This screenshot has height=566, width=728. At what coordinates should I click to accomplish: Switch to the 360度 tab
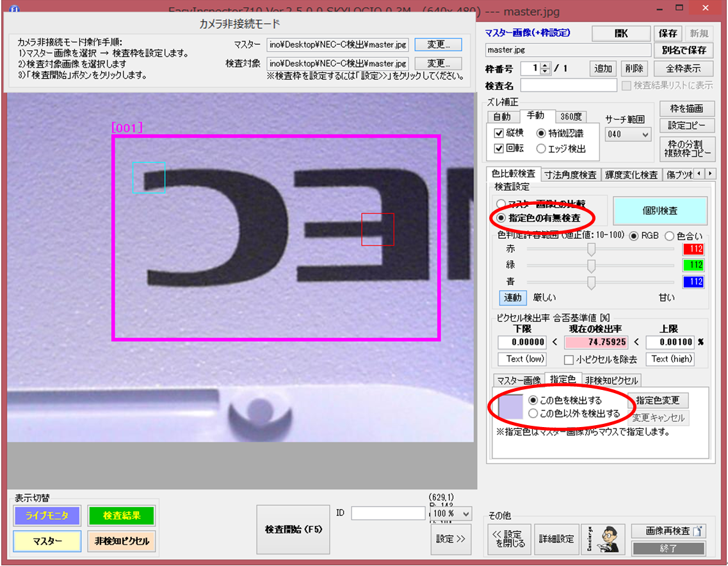point(570,117)
